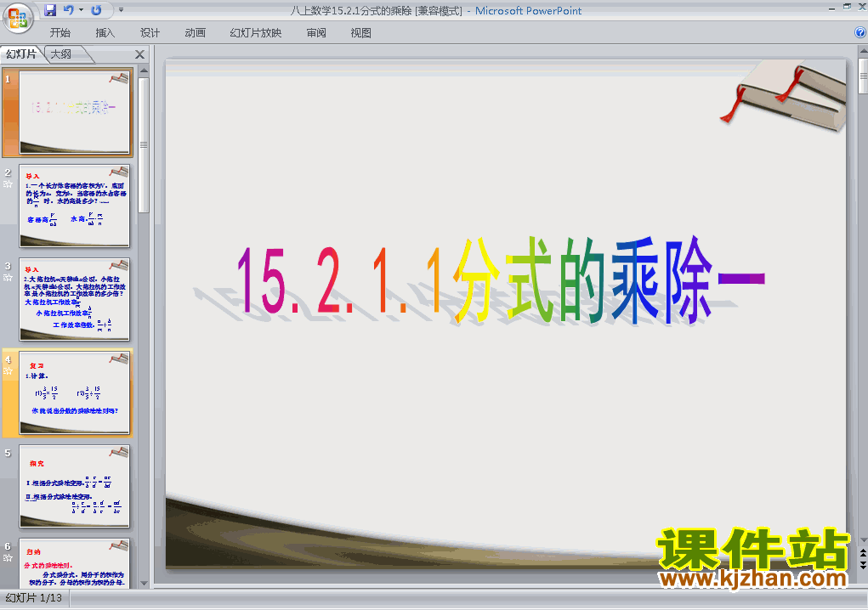The width and height of the screenshot is (868, 610).
Task: Select slide 2 导入 thumbnail
Action: [x=75, y=206]
